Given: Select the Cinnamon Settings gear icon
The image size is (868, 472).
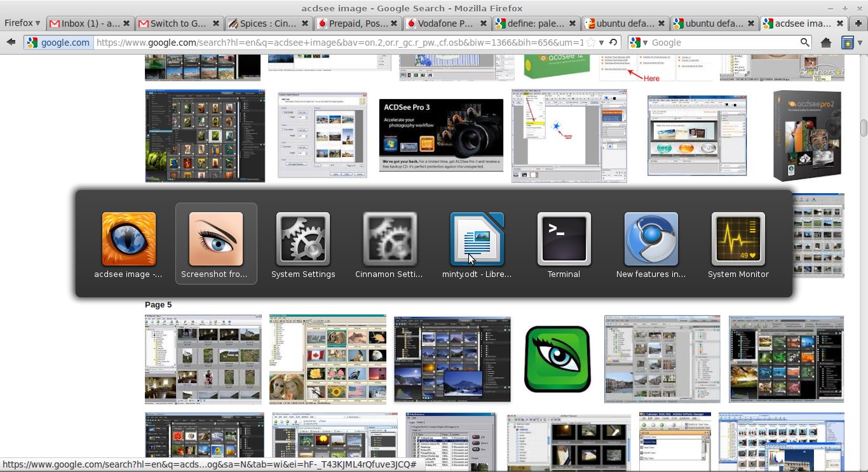Looking at the screenshot, I should pyautogui.click(x=390, y=239).
